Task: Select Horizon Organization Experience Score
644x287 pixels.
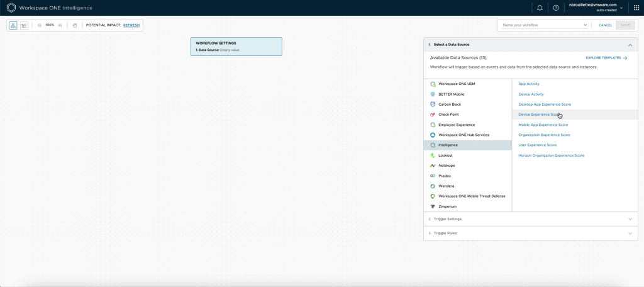Action: pyautogui.click(x=551, y=155)
